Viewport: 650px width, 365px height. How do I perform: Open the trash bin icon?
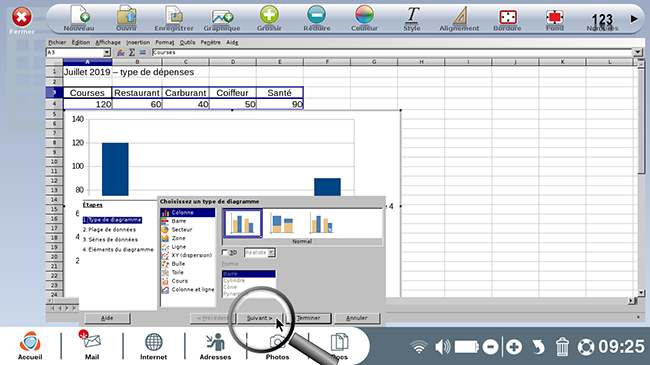[562, 347]
